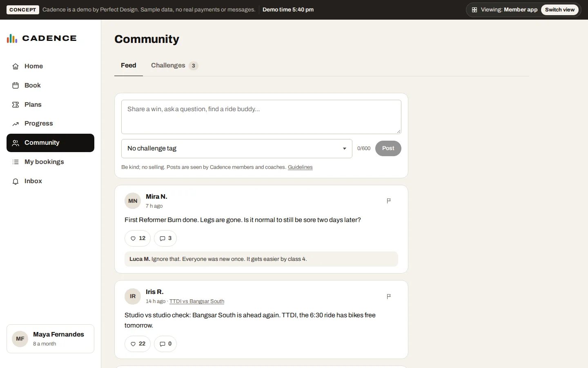This screenshot has height=368, width=588.
Task: Click the Switch view button
Action: point(560,10)
